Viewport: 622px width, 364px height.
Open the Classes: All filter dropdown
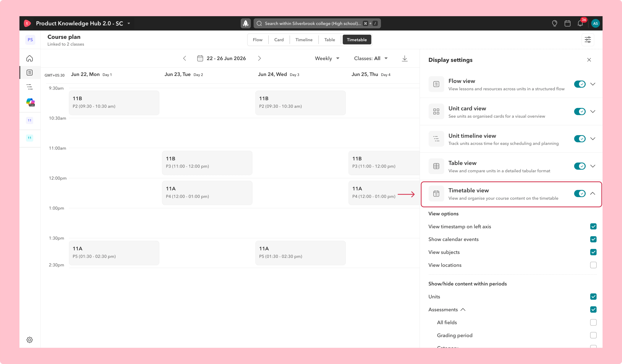click(x=371, y=59)
